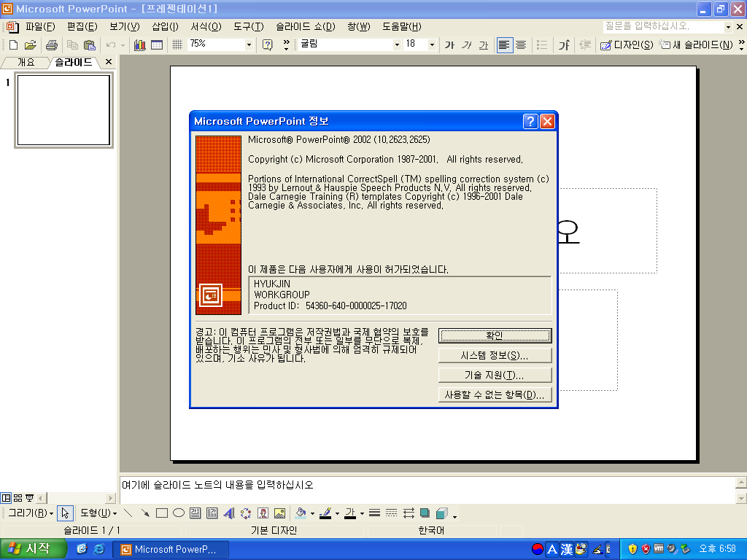Open 시스템 정보(S)... from dialog

(x=495, y=355)
